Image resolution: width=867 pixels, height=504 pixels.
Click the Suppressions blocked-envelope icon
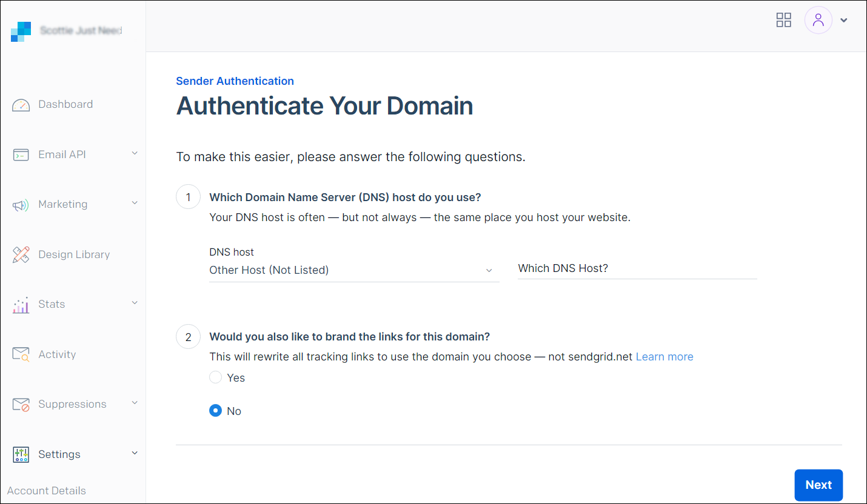tap(21, 405)
